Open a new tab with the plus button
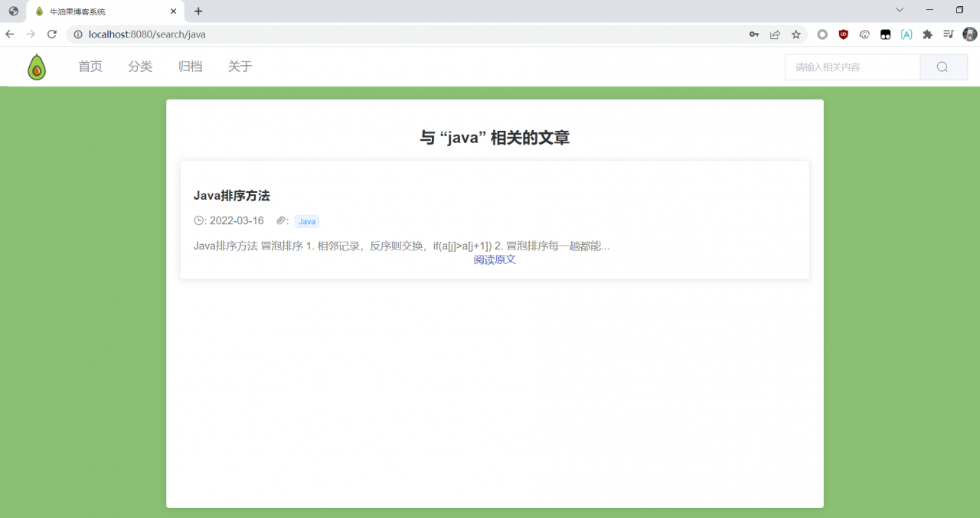The image size is (980, 518). pos(198,11)
